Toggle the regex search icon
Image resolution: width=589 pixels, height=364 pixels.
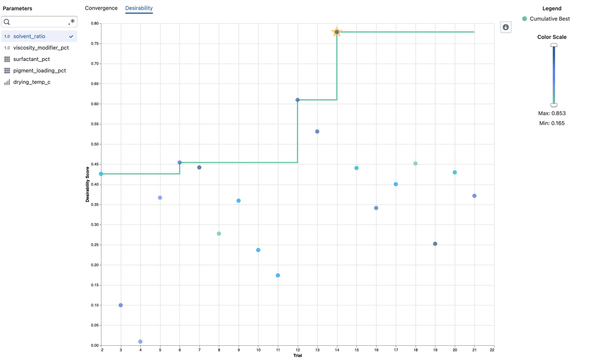click(x=71, y=22)
